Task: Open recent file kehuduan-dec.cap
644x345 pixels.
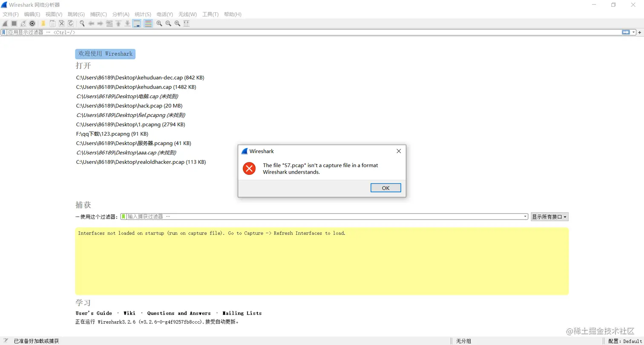Action: click(140, 77)
